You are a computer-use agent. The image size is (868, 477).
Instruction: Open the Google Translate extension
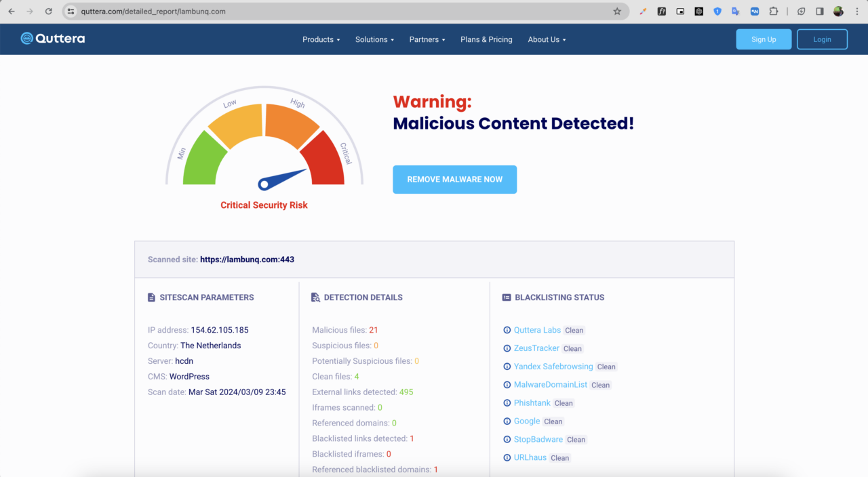736,12
